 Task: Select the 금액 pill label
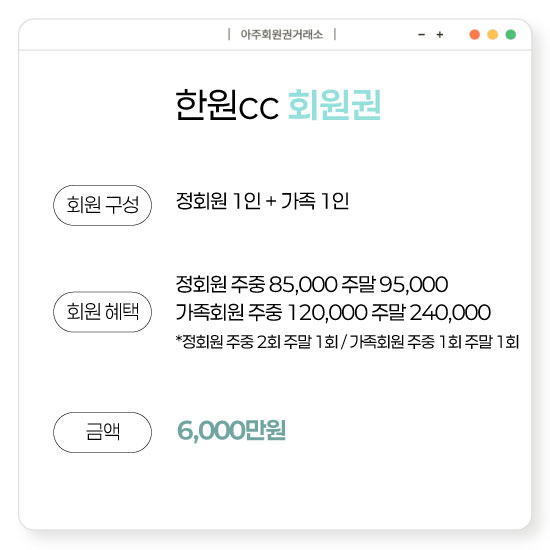[x=102, y=432]
